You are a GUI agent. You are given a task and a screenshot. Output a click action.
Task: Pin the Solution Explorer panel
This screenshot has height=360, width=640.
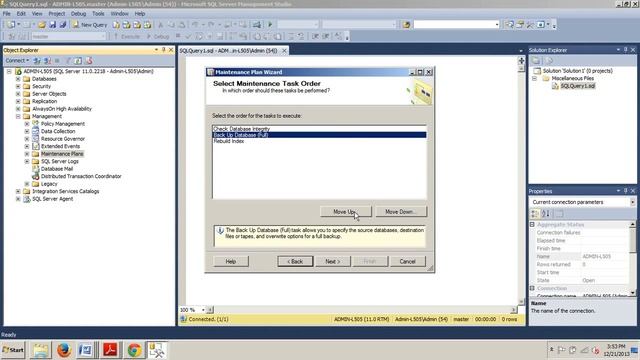[625, 50]
